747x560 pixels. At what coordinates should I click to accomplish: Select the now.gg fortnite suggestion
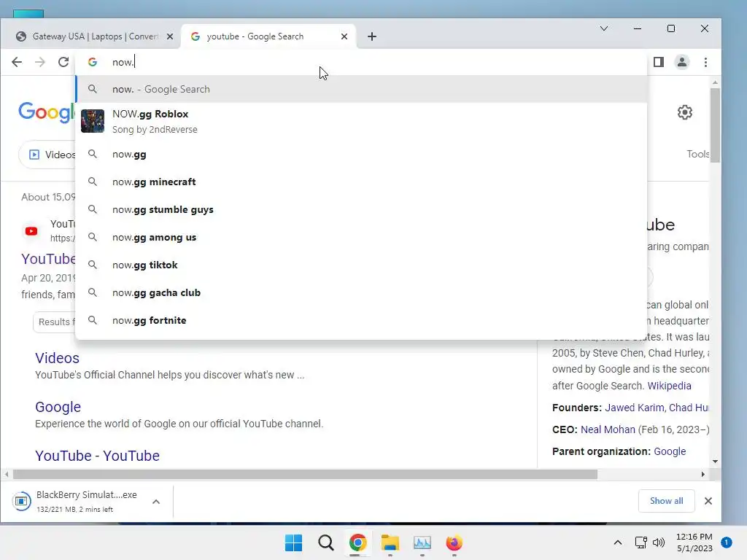361,320
